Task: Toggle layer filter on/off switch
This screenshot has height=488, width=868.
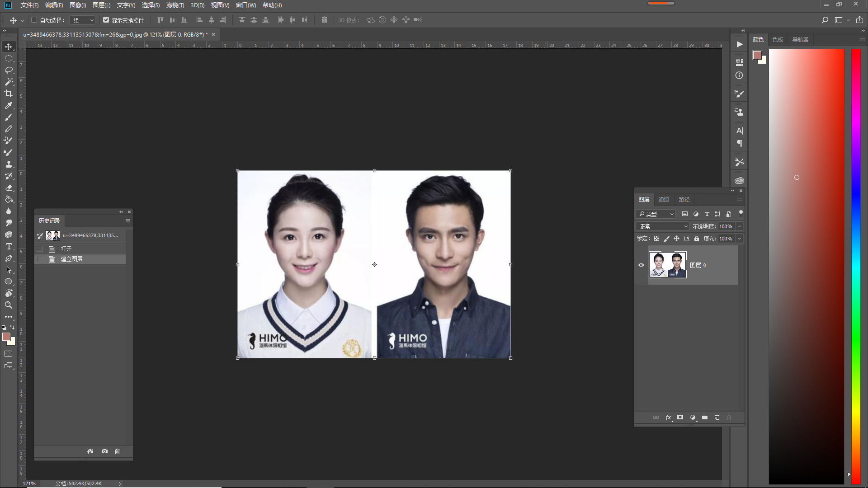Action: (741, 213)
